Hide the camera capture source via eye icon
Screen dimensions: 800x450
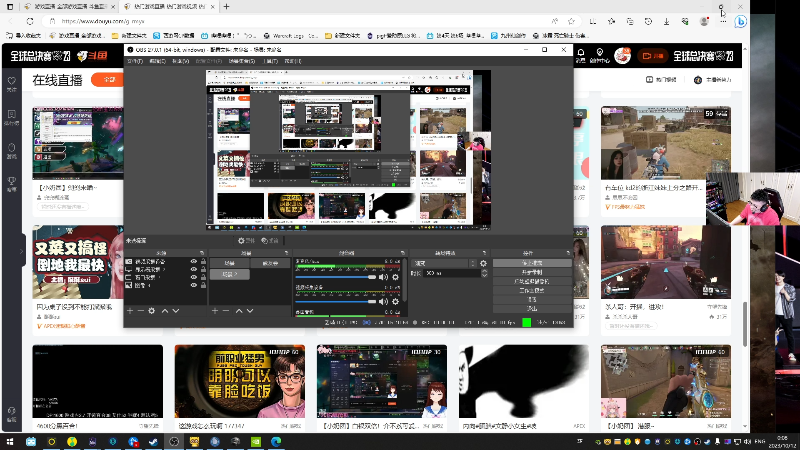click(x=193, y=261)
